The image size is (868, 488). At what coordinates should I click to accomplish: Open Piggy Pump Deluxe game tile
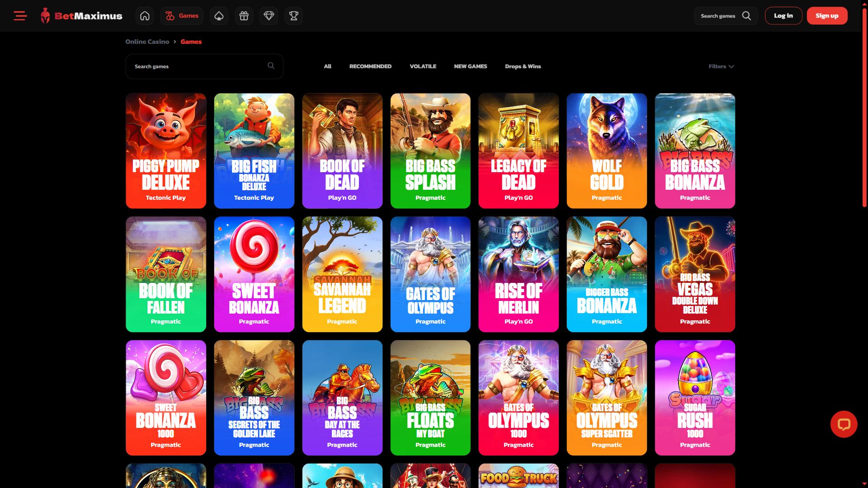(166, 151)
